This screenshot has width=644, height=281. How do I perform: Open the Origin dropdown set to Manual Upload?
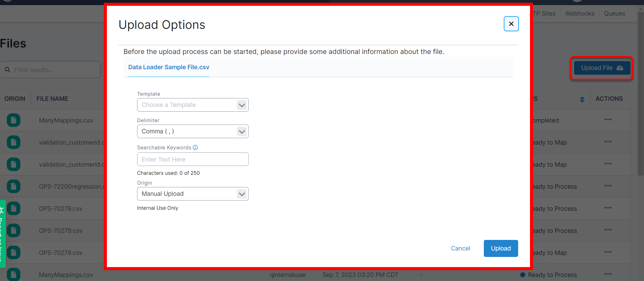tap(193, 194)
